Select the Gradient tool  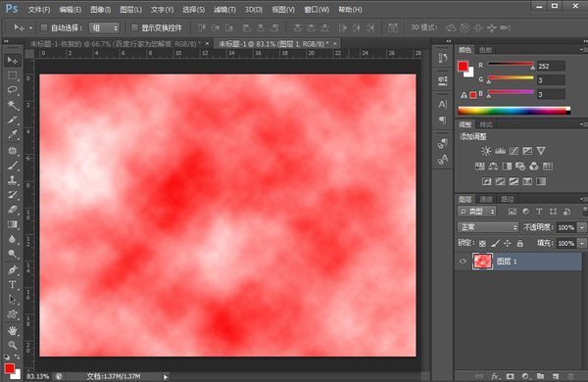[13, 224]
